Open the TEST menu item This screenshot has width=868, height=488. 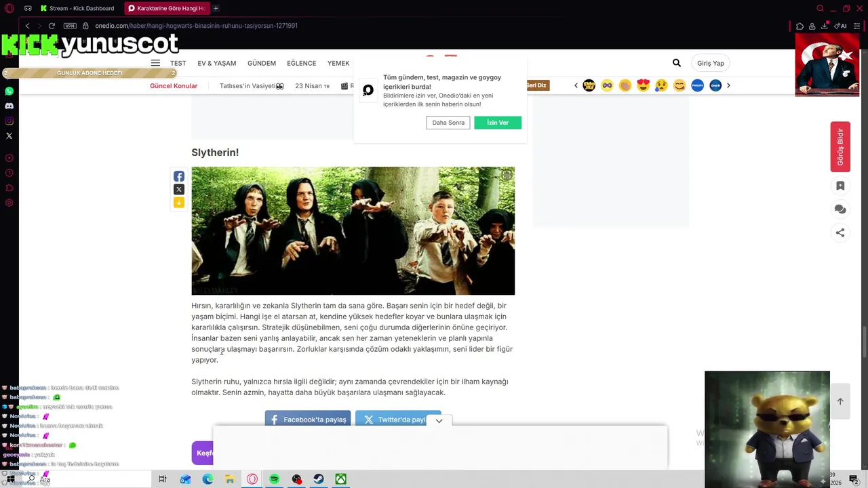(178, 63)
